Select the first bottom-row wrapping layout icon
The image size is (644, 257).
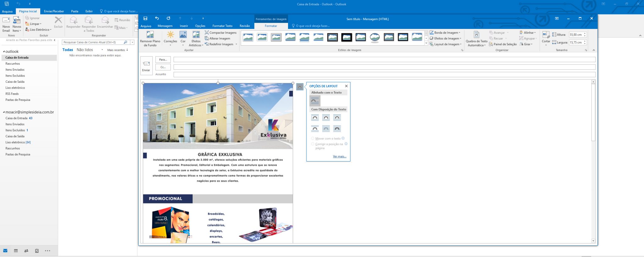click(315, 128)
